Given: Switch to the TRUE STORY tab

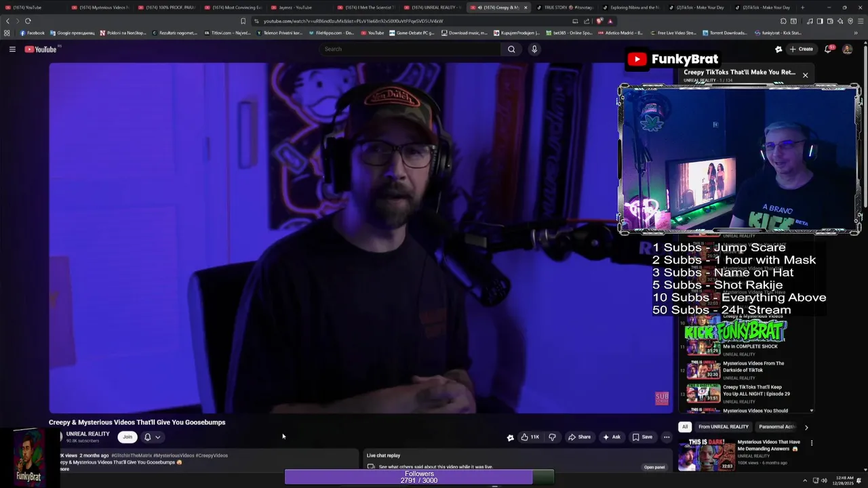Looking at the screenshot, I should coord(565,7).
